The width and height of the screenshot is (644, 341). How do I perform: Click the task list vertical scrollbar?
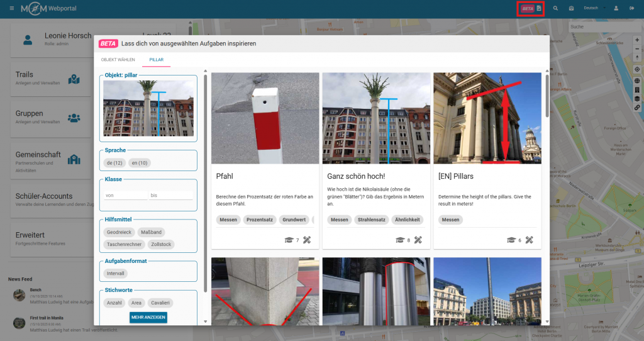coord(546,189)
